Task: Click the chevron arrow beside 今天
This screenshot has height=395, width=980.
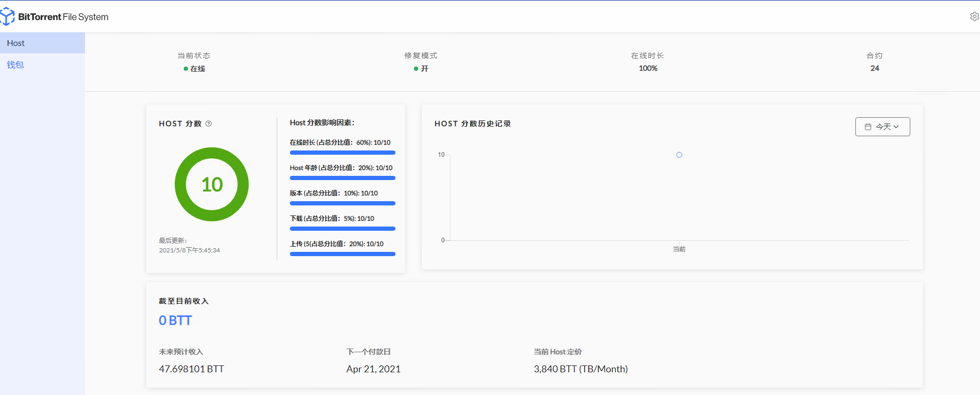Action: (x=896, y=127)
